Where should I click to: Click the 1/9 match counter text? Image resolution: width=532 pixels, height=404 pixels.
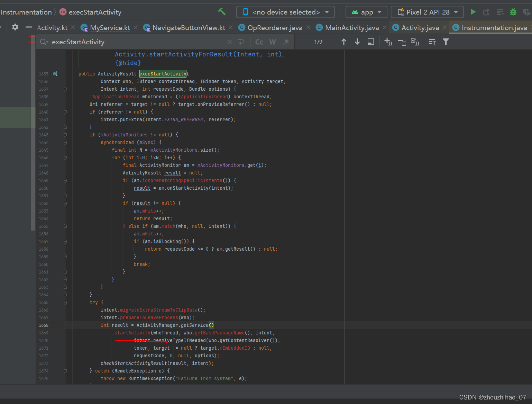318,42
